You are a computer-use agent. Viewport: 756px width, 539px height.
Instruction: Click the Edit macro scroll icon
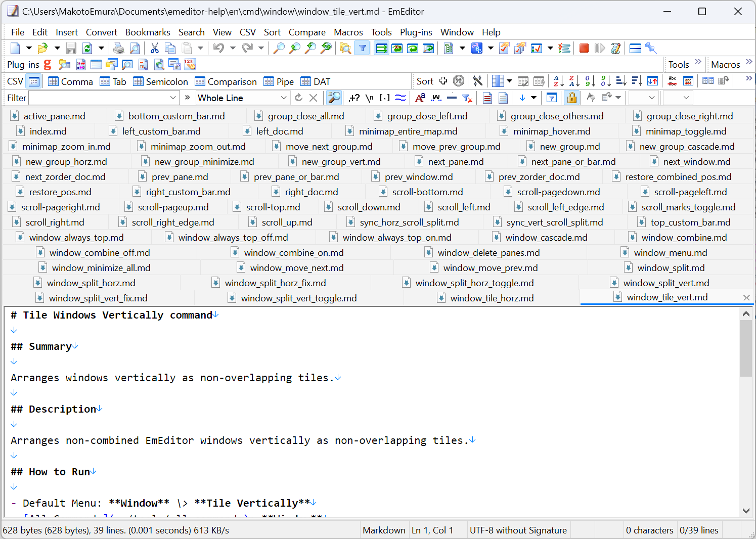pyautogui.click(x=615, y=48)
